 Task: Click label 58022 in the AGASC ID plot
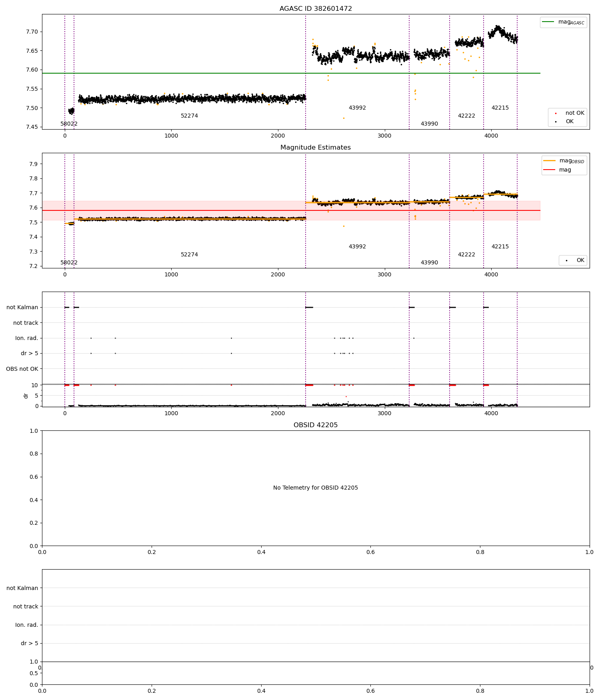point(69,124)
